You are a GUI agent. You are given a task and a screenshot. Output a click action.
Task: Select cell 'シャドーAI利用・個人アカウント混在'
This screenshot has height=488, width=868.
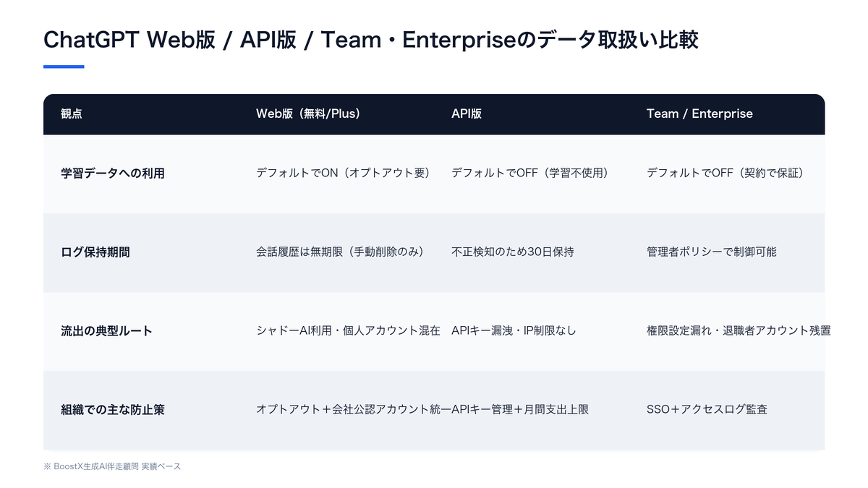(x=348, y=331)
